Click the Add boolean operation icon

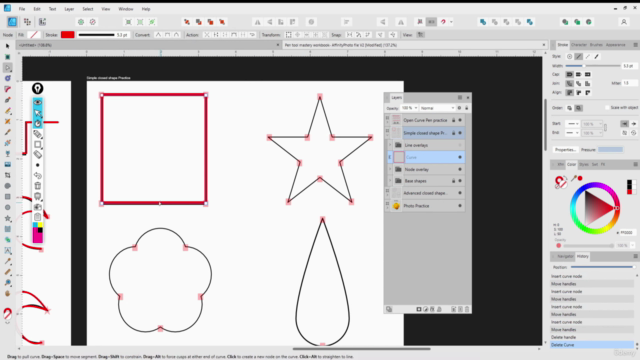click(x=483, y=22)
